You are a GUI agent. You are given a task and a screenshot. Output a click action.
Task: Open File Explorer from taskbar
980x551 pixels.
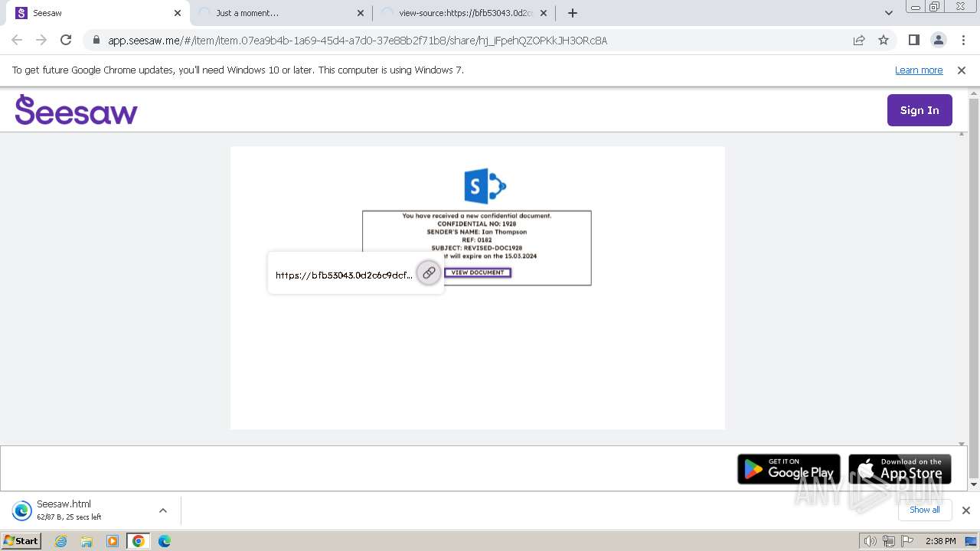(x=87, y=541)
